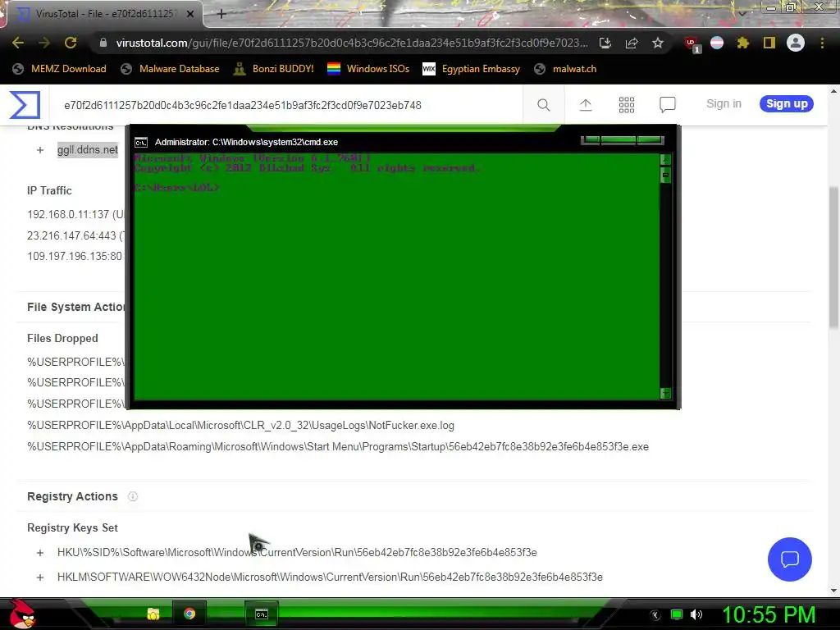This screenshot has width=840, height=630.
Task: Show hidden tray icons arrow
Action: coord(655,614)
